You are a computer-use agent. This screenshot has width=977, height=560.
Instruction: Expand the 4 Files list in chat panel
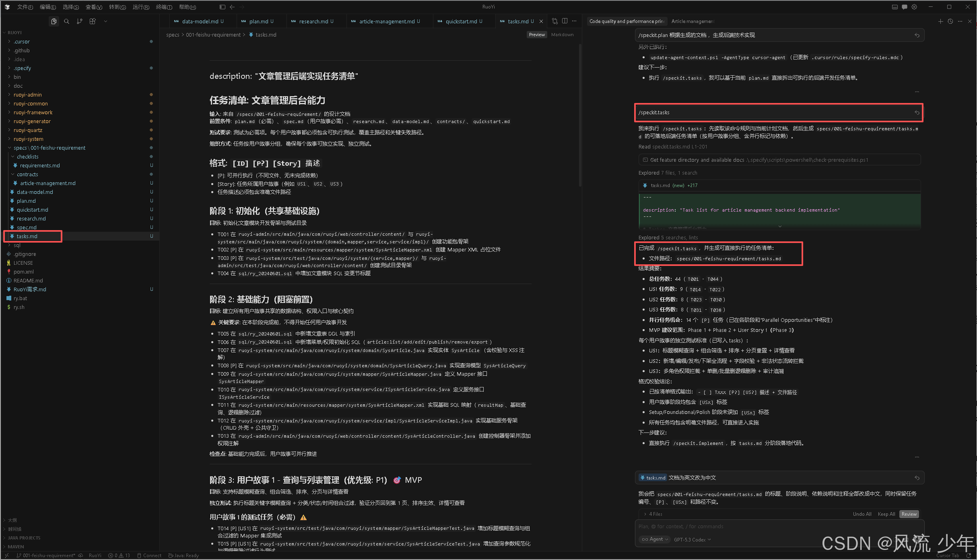[x=655, y=514]
